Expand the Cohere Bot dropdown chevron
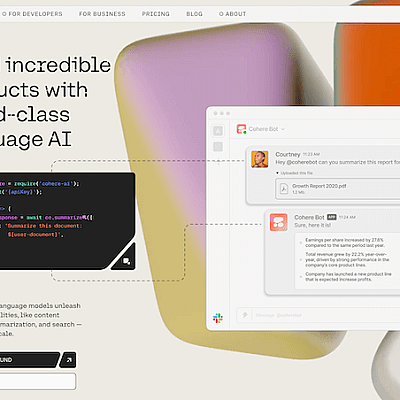This screenshot has width=400, height=400. point(283,129)
